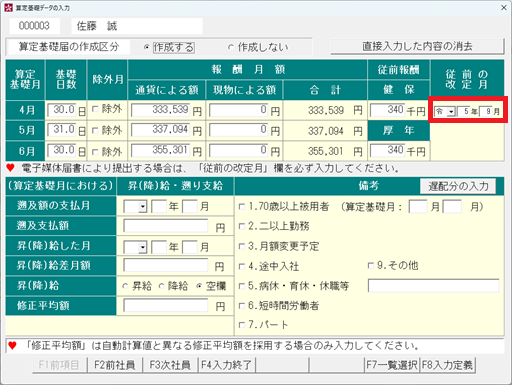512x385 pixels.
Task: Check 5.病休・育休・休職等 checkbox
Action: click(x=242, y=286)
